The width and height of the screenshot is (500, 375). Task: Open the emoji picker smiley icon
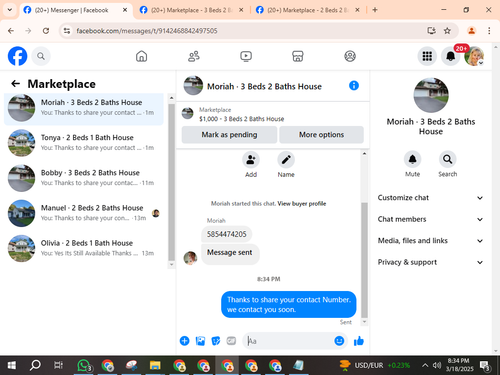(339, 341)
